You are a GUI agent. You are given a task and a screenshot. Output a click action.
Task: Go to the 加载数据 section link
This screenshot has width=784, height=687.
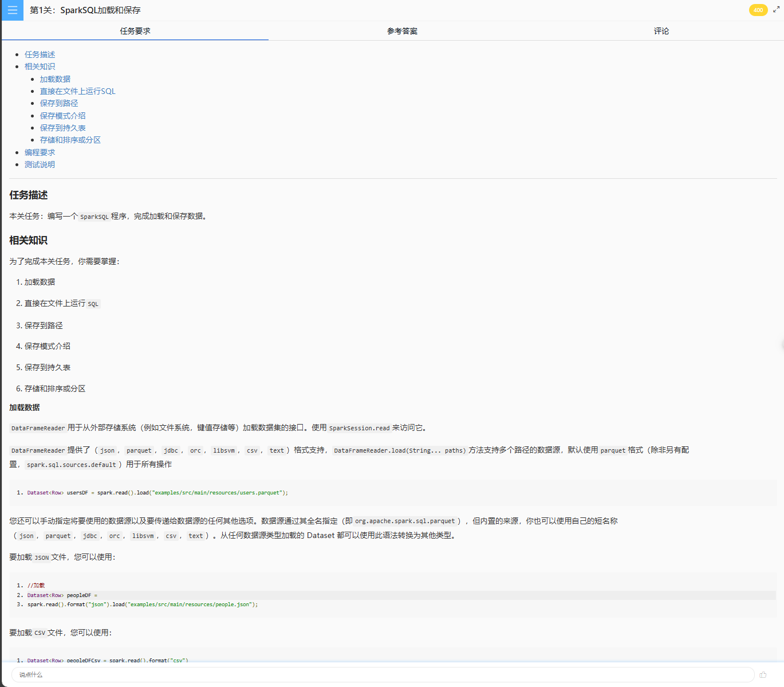coord(55,79)
